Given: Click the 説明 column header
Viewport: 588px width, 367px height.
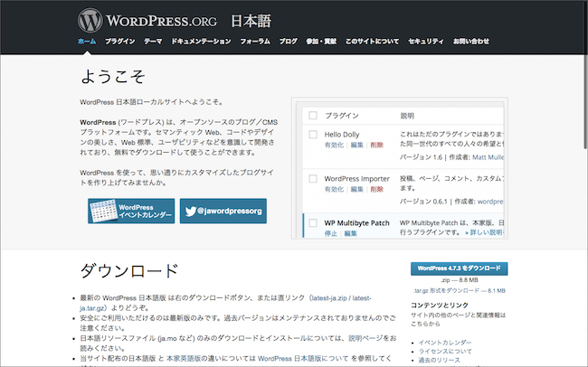Looking at the screenshot, I should [x=407, y=116].
